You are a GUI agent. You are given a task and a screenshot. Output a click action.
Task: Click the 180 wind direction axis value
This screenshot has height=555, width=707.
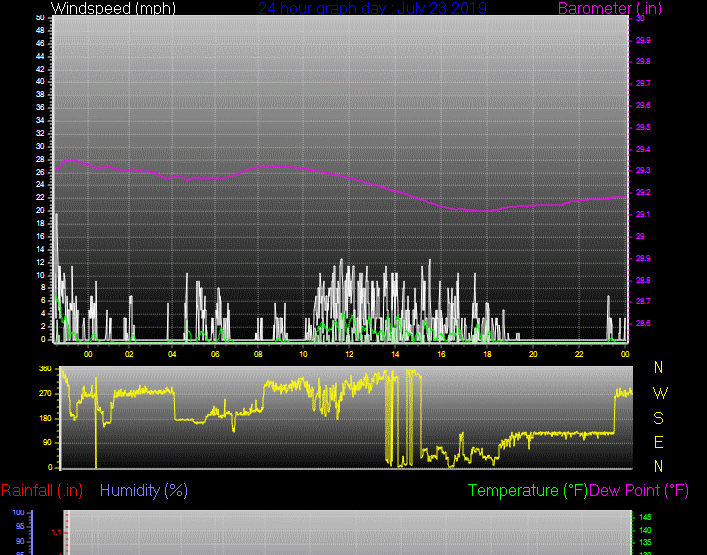[45, 418]
